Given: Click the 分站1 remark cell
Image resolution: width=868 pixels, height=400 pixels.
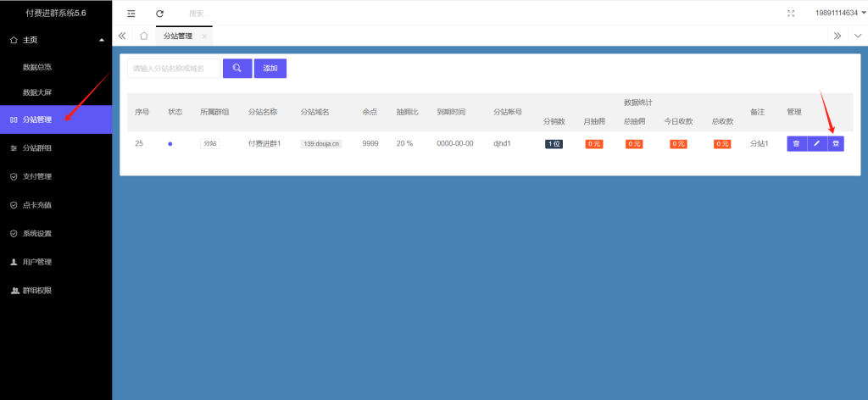Looking at the screenshot, I should (x=759, y=144).
